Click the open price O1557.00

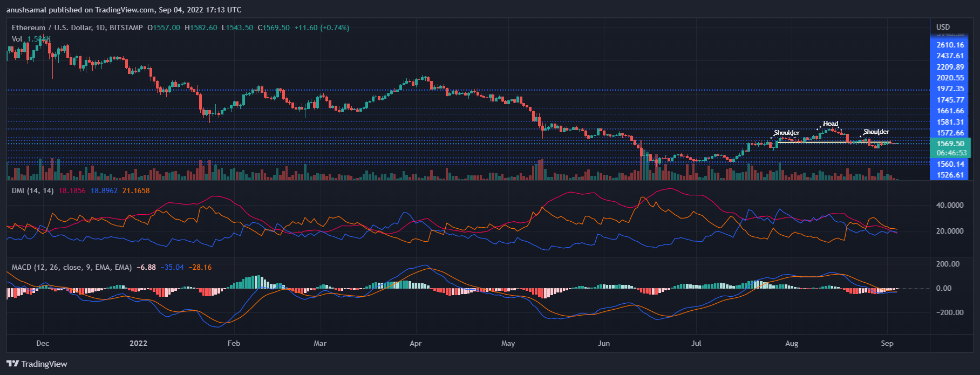[164, 28]
